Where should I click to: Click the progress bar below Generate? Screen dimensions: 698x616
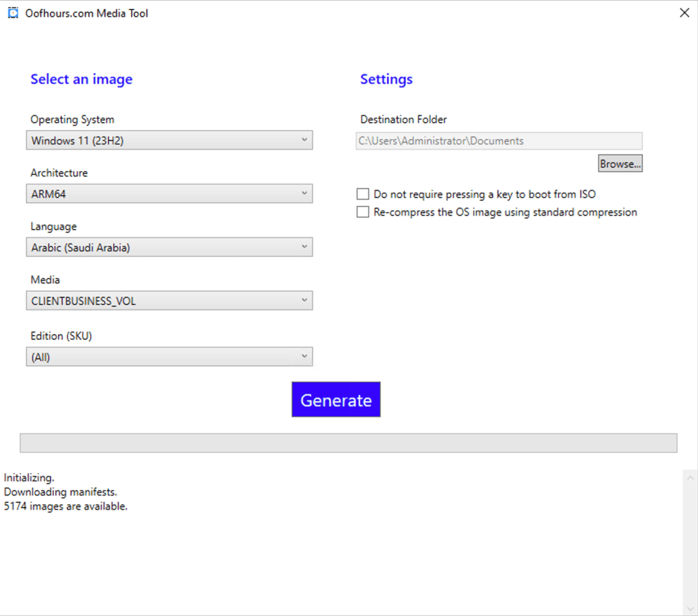[x=349, y=443]
